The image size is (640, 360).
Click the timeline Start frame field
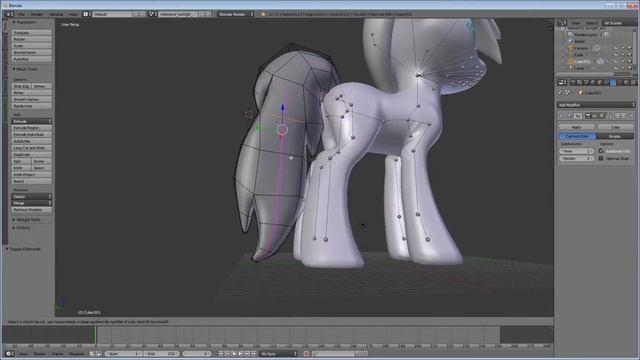point(123,353)
